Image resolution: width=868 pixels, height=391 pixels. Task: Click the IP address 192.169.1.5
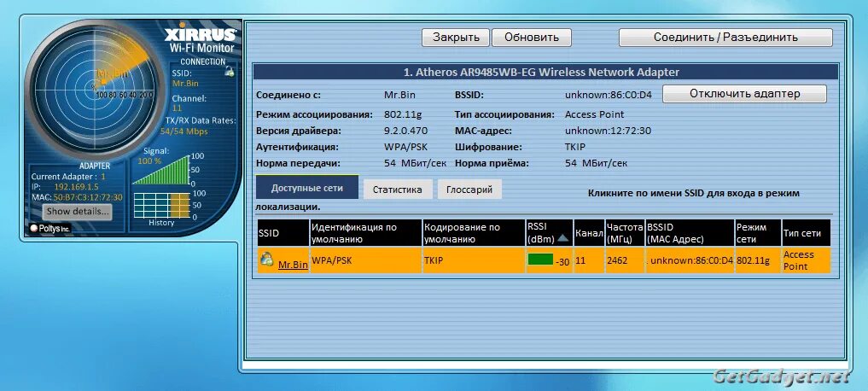coord(77,187)
